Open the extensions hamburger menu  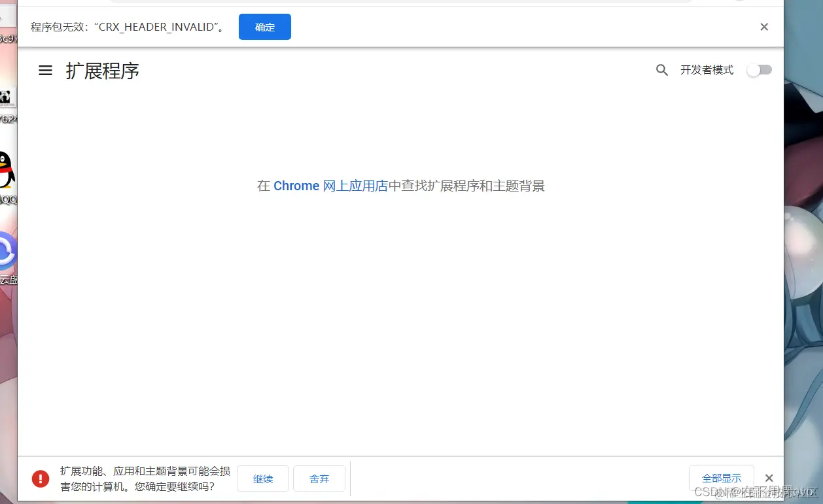pyautogui.click(x=45, y=71)
